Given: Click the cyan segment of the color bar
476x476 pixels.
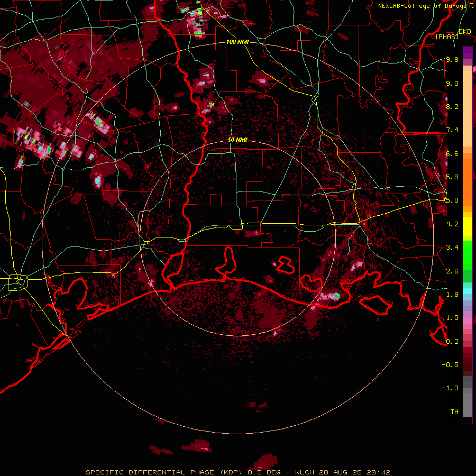Looking at the screenshot, I should click(x=467, y=291).
